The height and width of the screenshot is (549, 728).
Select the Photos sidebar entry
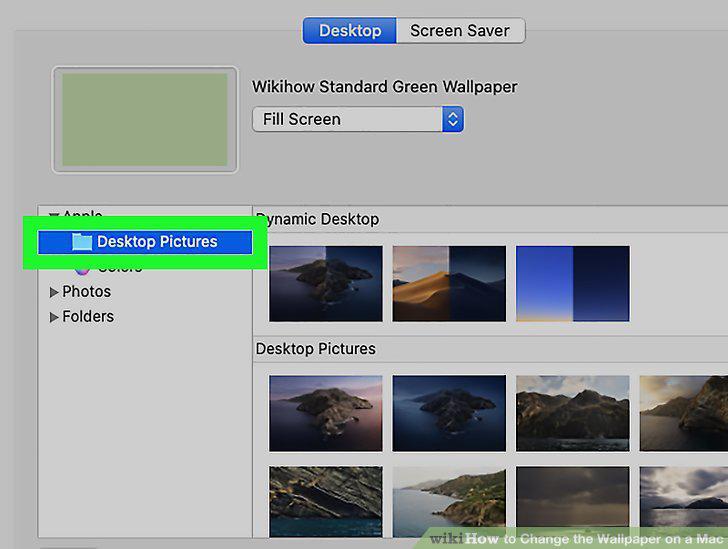click(x=87, y=292)
